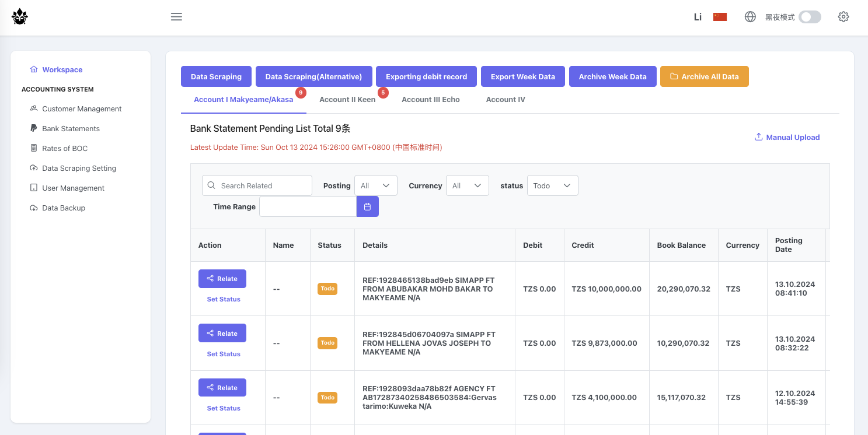Click share icon in Relate for HELLENA row
This screenshot has width=868, height=435.
click(210, 334)
